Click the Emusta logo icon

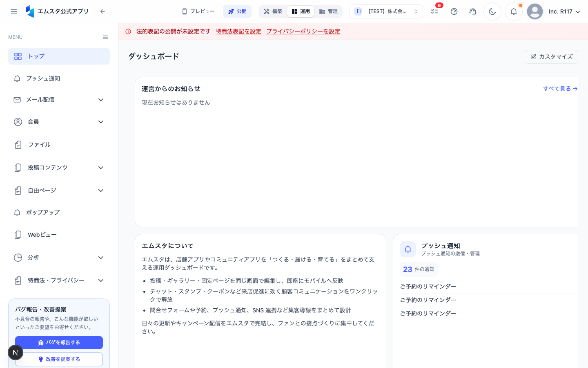coord(30,11)
